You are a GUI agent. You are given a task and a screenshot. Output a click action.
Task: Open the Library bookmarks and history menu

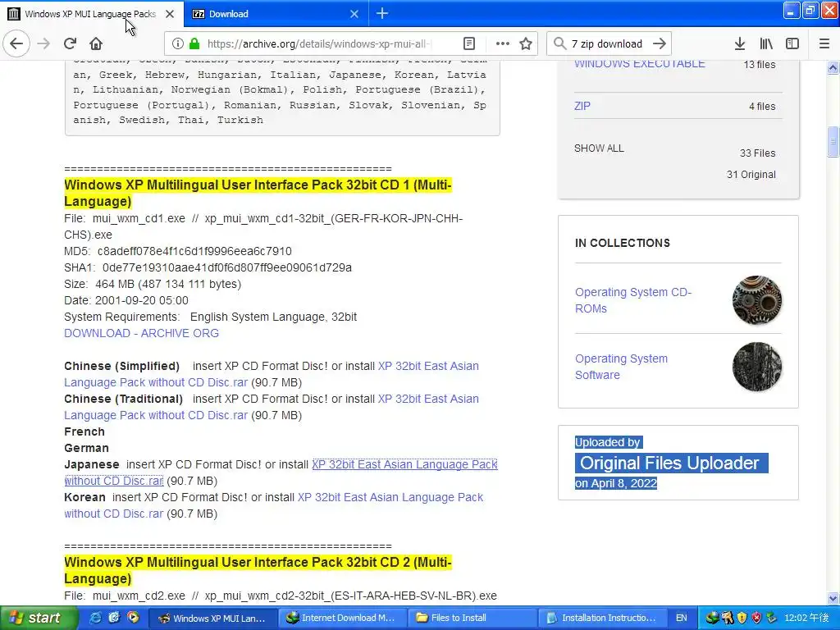[766, 43]
